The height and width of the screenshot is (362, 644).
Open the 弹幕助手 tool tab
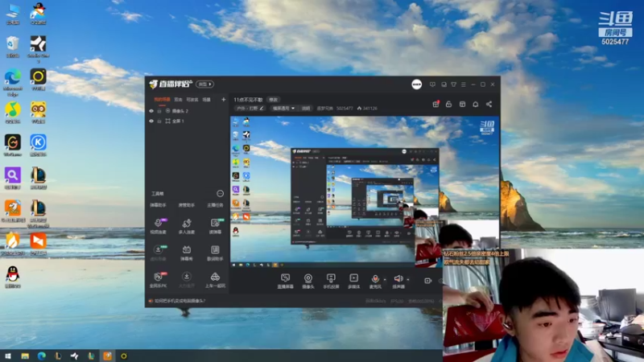[x=158, y=205]
